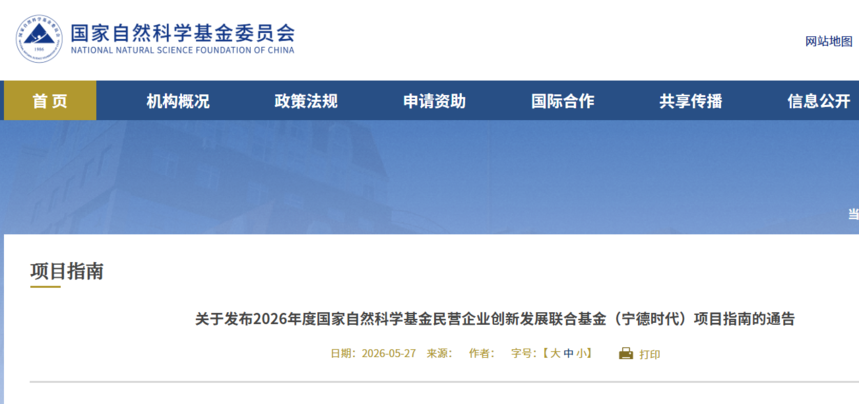Screen dimensions: 859x404
Task: Click the 国家自然科学基金委员会 site title
Action: [x=182, y=32]
